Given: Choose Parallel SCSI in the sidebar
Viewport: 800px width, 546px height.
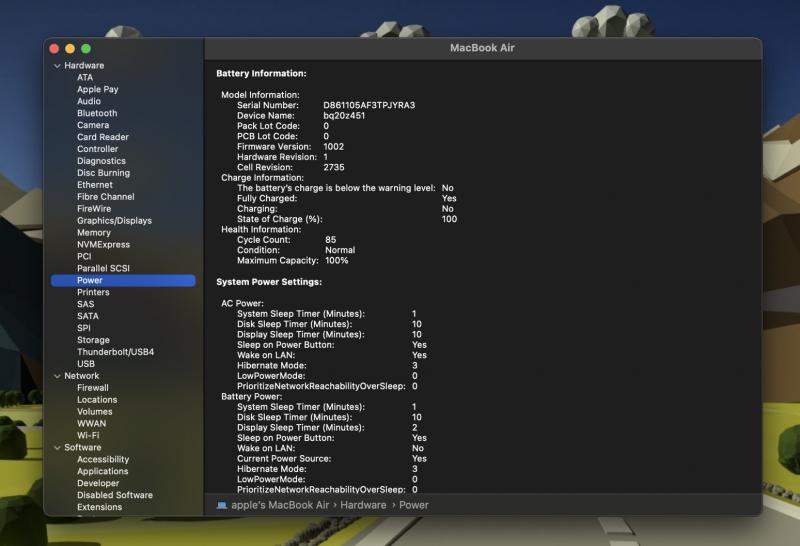Looking at the screenshot, I should coord(104,268).
